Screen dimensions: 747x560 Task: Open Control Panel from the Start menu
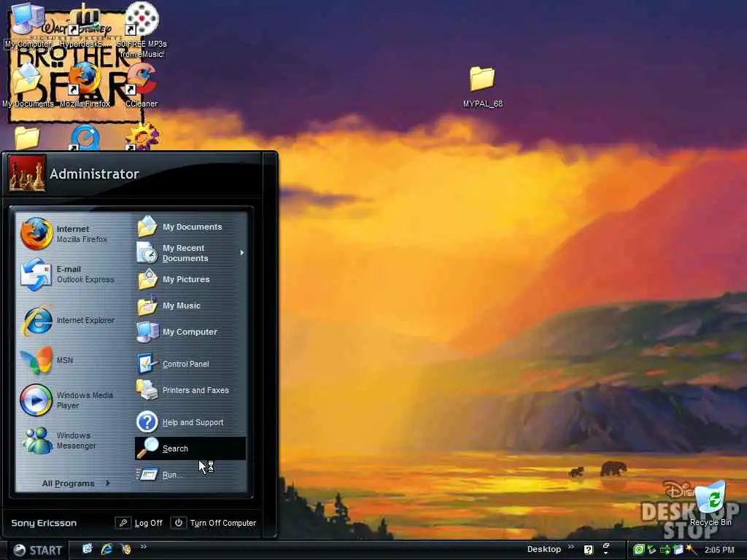click(190, 364)
